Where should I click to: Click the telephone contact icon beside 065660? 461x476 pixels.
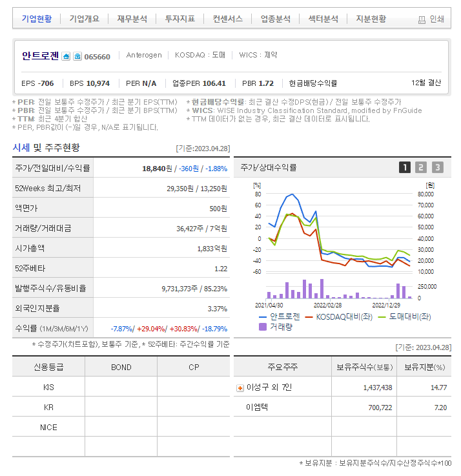77,56
